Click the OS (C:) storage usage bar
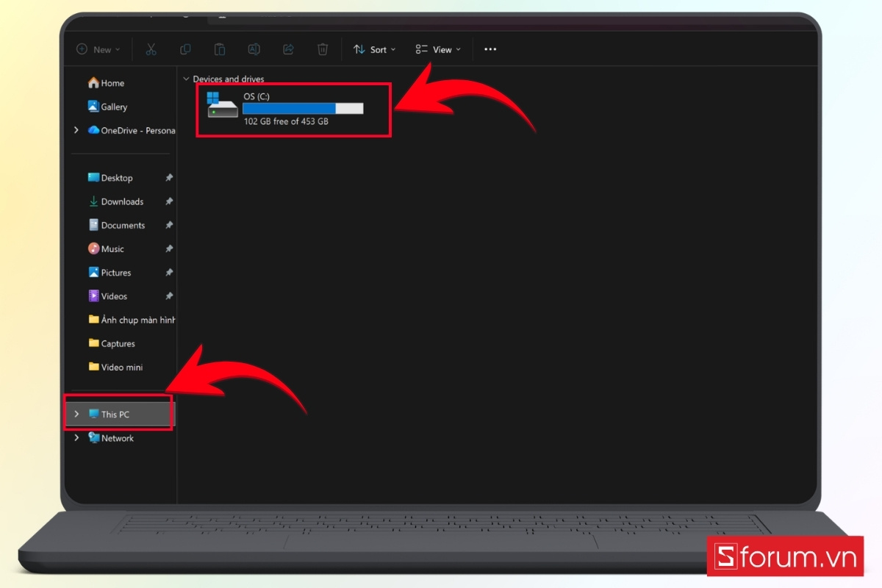This screenshot has height=588, width=882. (303, 108)
